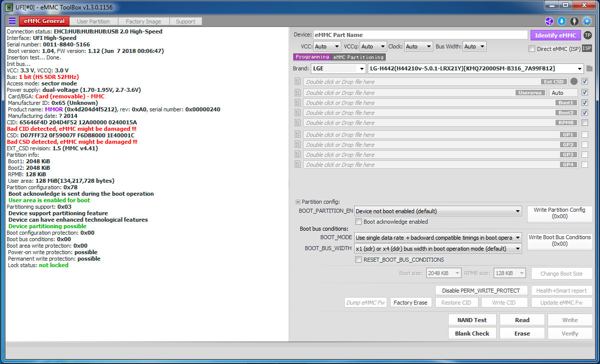Click the Read button
This screenshot has width=600, height=364.
click(522, 320)
